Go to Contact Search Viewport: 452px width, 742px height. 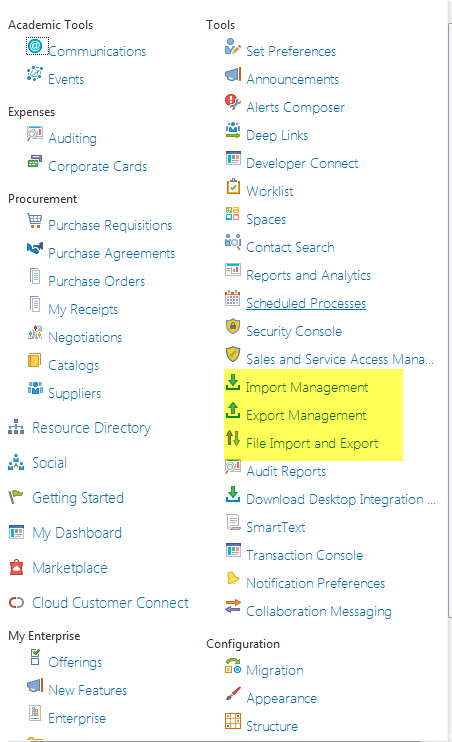point(290,247)
